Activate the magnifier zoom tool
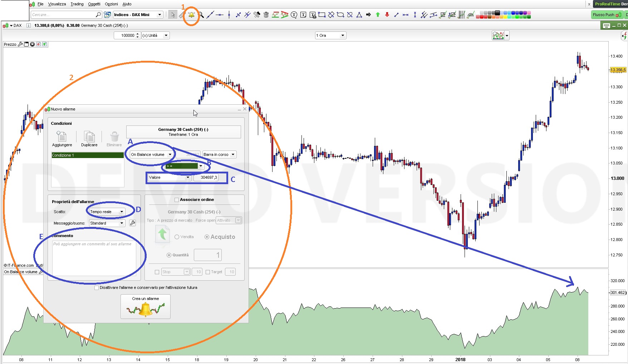The image size is (628, 364). click(201, 15)
